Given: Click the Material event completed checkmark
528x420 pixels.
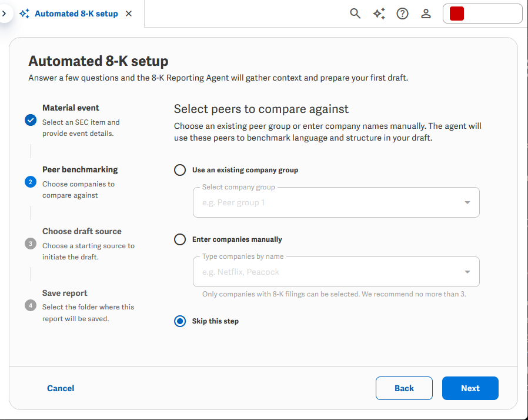Looking at the screenshot, I should 31,120.
